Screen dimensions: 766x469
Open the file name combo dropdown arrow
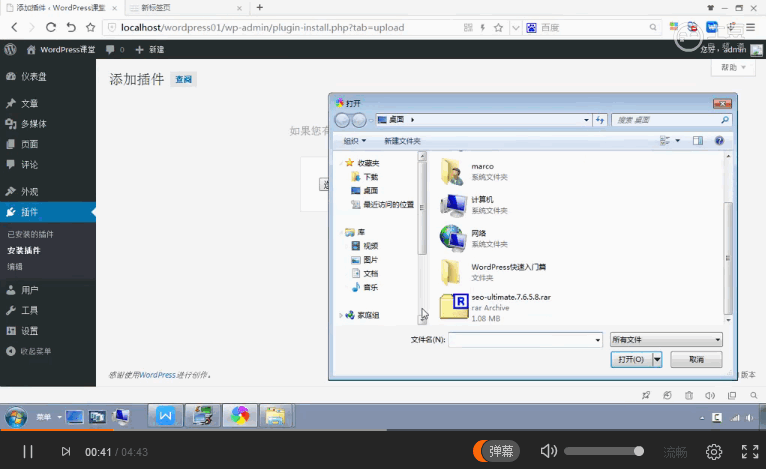pos(597,340)
